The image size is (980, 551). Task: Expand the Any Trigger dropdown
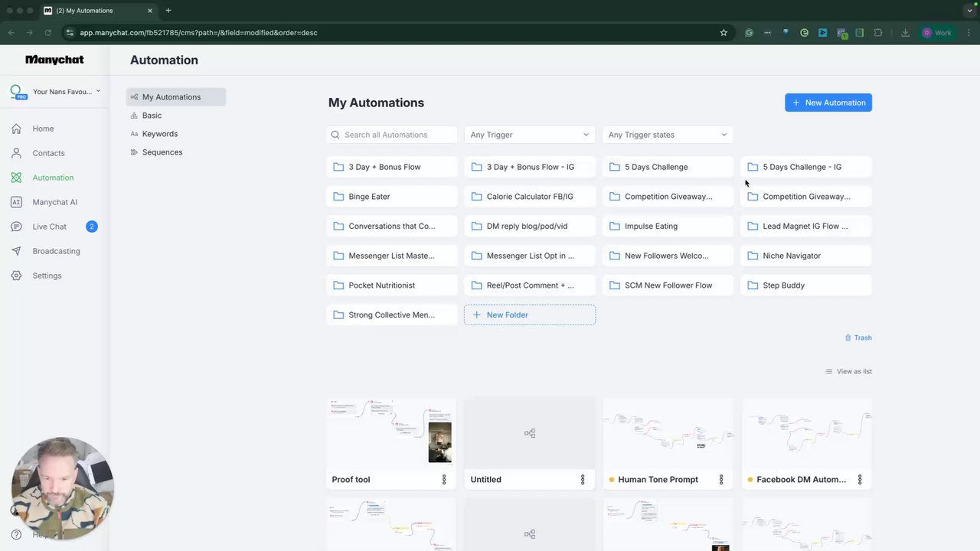click(530, 135)
